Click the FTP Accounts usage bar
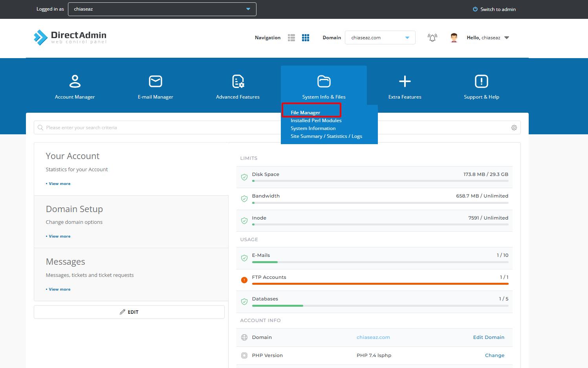Viewport: 588px width, 368px height. (x=380, y=283)
